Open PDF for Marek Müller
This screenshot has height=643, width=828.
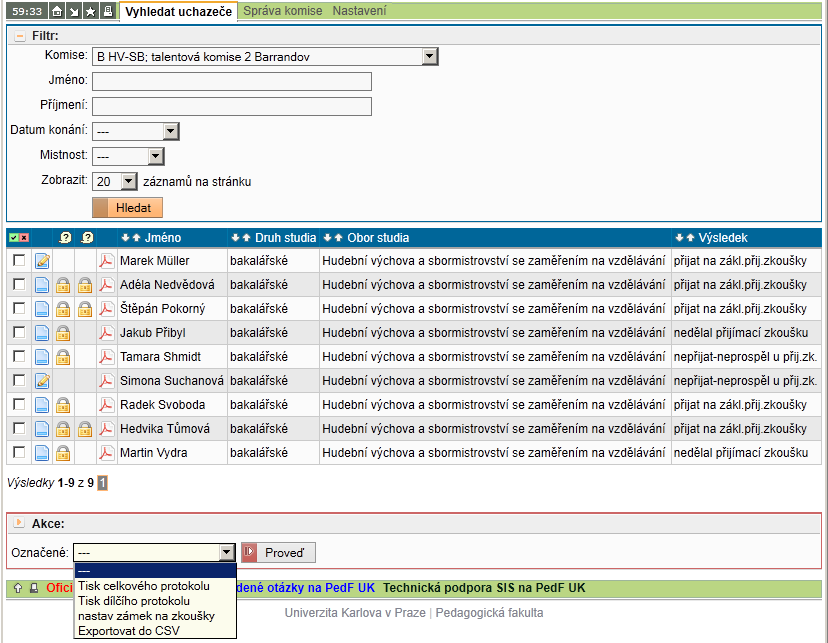point(106,261)
